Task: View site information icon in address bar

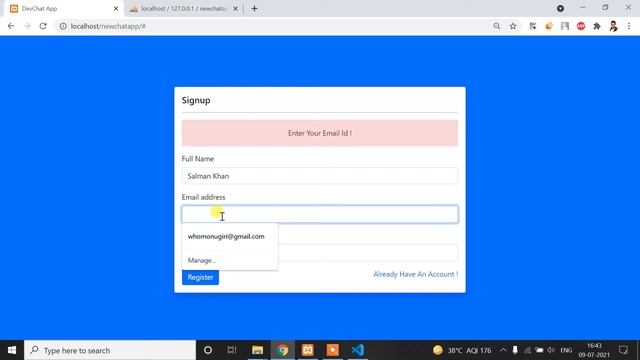Action: coord(63,26)
